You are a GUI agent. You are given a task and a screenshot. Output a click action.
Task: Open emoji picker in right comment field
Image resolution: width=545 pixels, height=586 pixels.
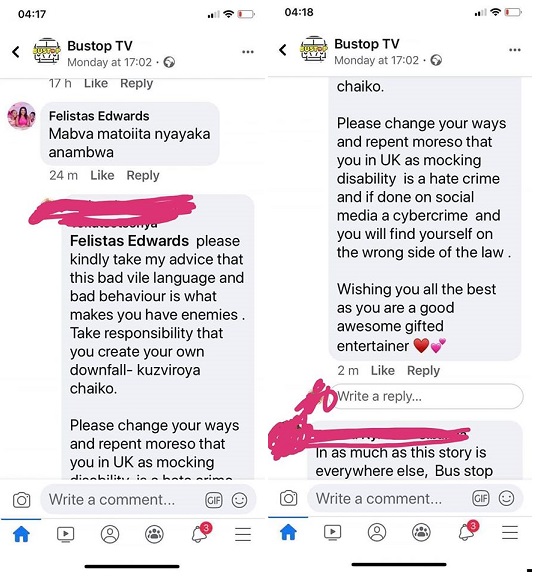click(506, 498)
